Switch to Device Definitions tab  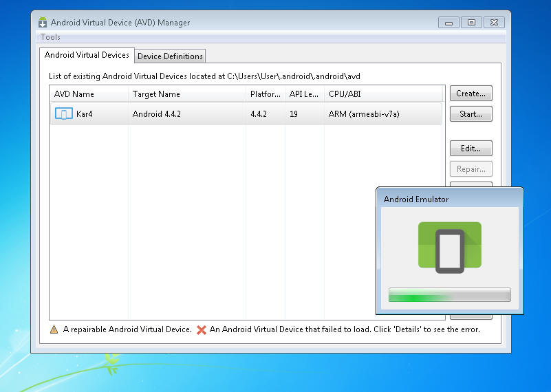point(170,56)
